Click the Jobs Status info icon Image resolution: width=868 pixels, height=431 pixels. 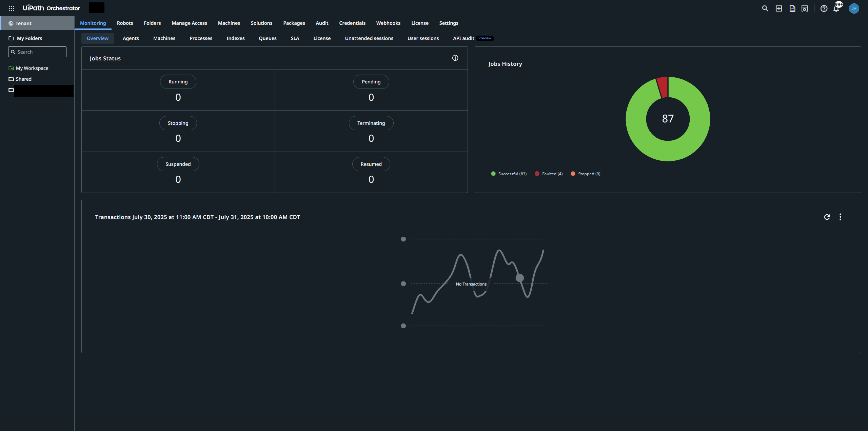(455, 58)
